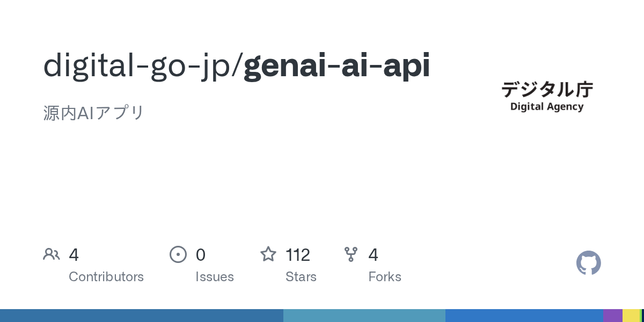
Task: Click the Stars star icon
Action: [x=268, y=254]
